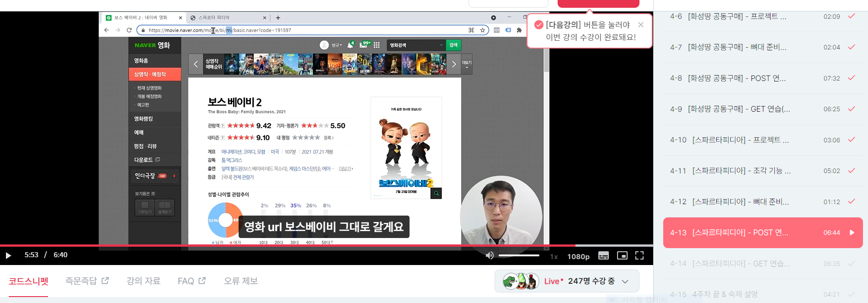868x303 pixels.
Task: Select lecture 4-6 프로젝트 in the list
Action: (763, 16)
